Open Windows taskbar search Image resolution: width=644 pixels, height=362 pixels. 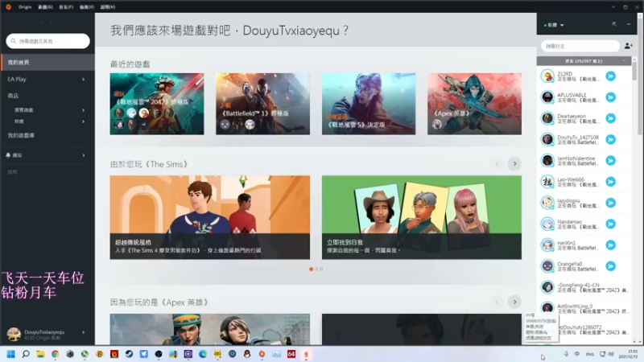click(x=26, y=354)
